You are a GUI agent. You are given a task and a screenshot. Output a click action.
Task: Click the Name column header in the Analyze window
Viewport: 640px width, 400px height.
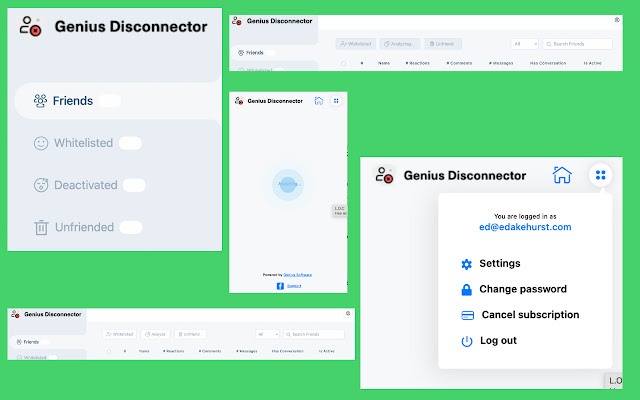[144, 351]
